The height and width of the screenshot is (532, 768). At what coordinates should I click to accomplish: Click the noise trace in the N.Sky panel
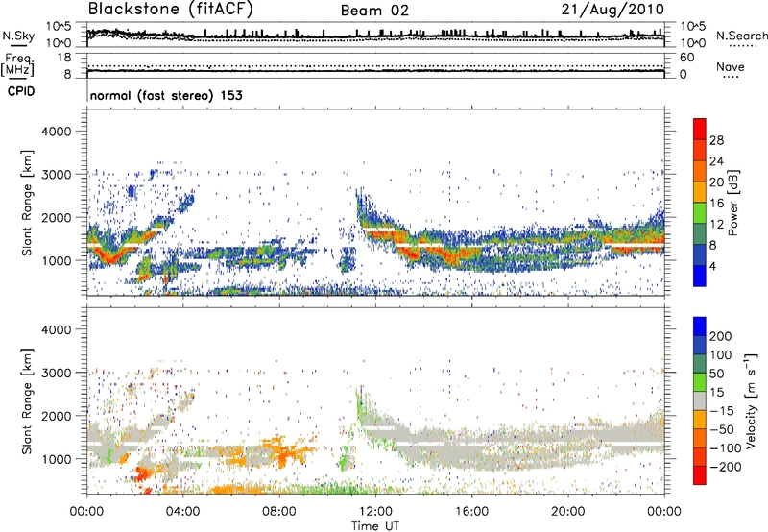click(x=375, y=36)
